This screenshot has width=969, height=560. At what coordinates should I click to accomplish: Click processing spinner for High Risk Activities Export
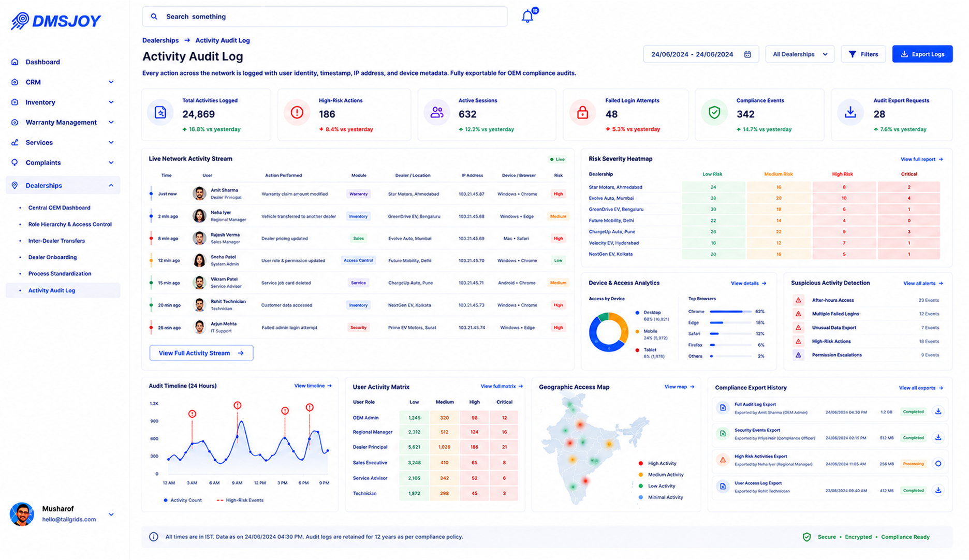tap(938, 464)
